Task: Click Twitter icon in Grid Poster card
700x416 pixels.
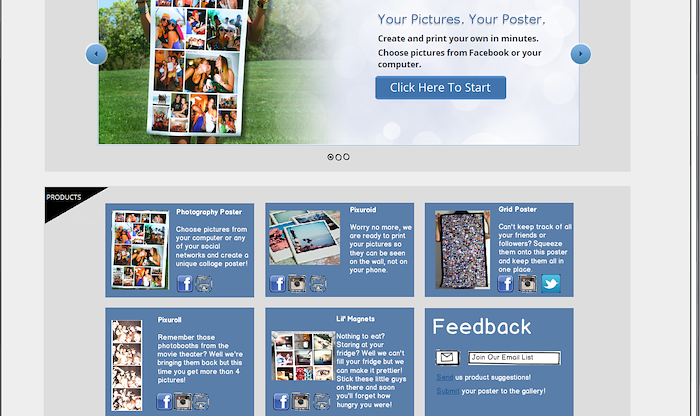Action: [x=551, y=283]
